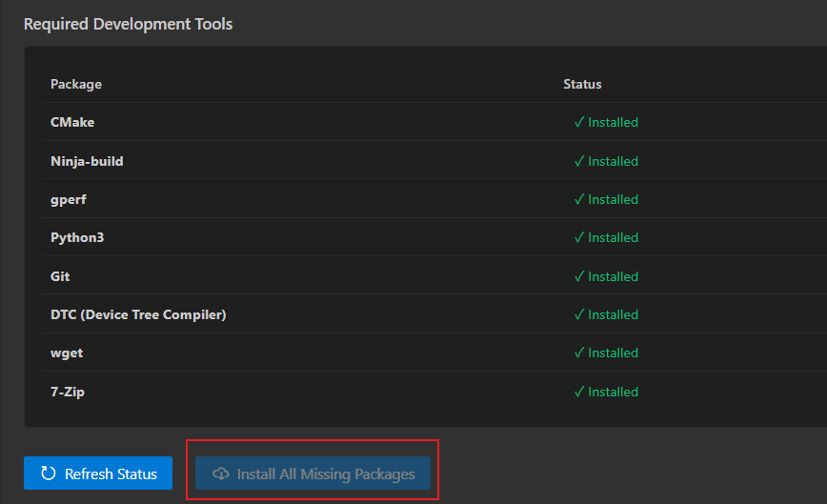
Task: Select the wget package name
Action: point(67,353)
